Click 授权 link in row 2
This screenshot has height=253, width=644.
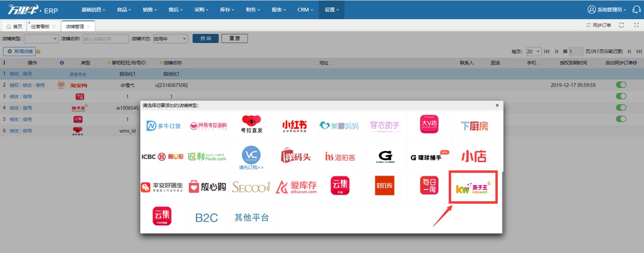(14, 85)
